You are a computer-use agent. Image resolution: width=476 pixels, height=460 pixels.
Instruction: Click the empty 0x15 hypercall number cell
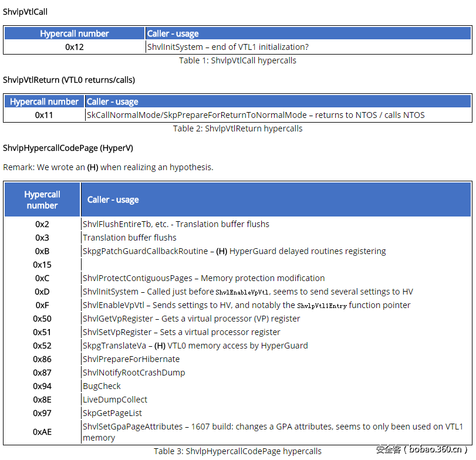42,265
